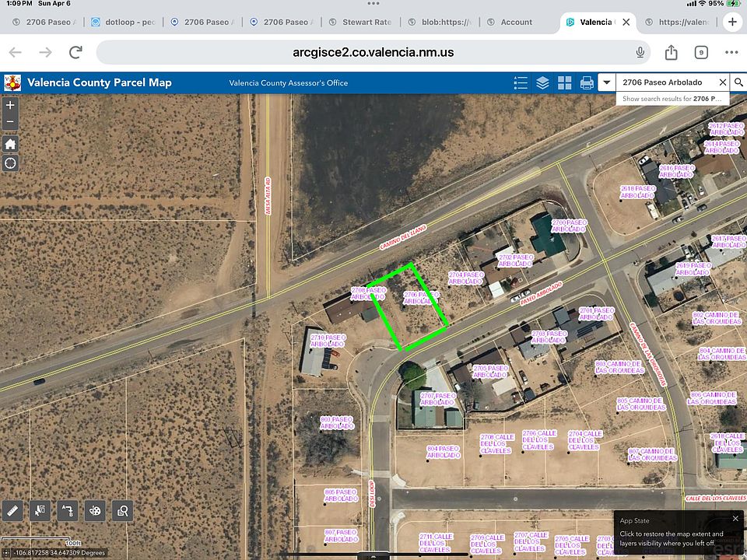Open the Basemap Gallery grid icon
This screenshot has width=747, height=560.
565,83
